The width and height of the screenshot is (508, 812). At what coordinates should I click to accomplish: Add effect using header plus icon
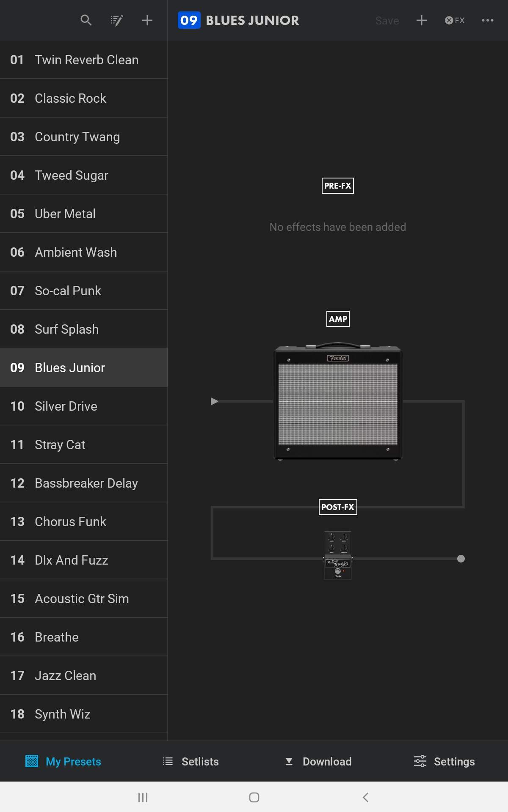(x=421, y=20)
